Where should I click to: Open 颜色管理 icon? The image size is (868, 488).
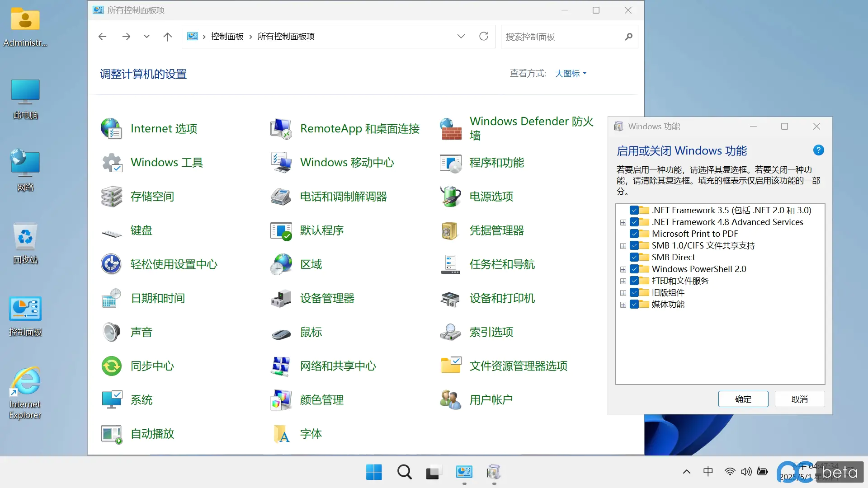(x=281, y=400)
